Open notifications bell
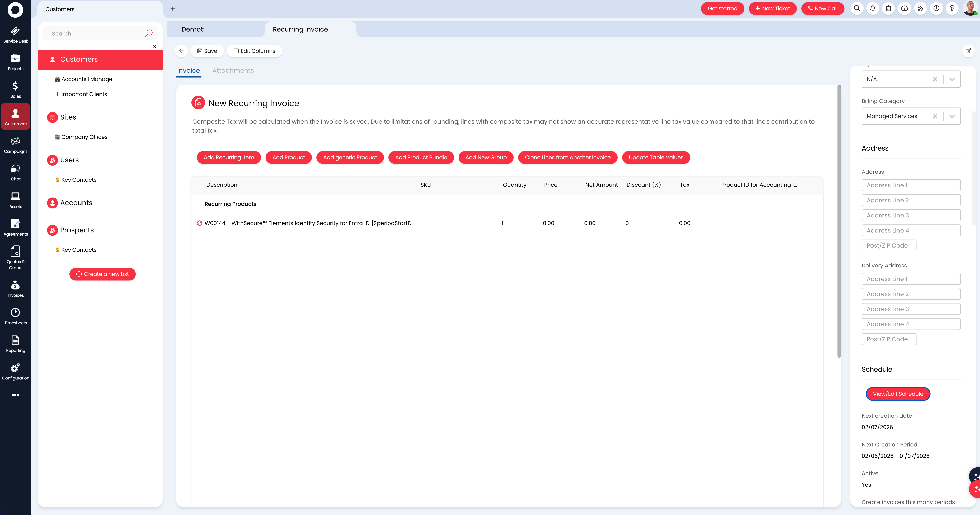This screenshot has height=515, width=980. 873,8
